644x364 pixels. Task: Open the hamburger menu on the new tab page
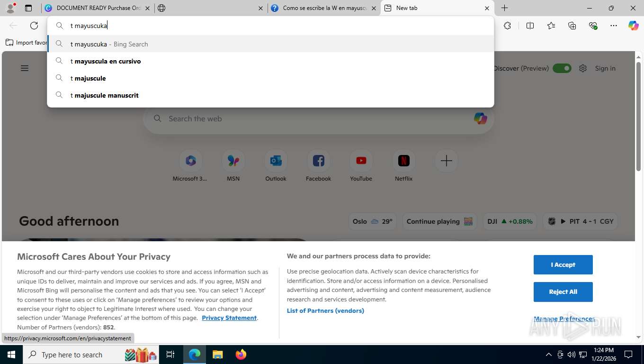[x=25, y=68]
